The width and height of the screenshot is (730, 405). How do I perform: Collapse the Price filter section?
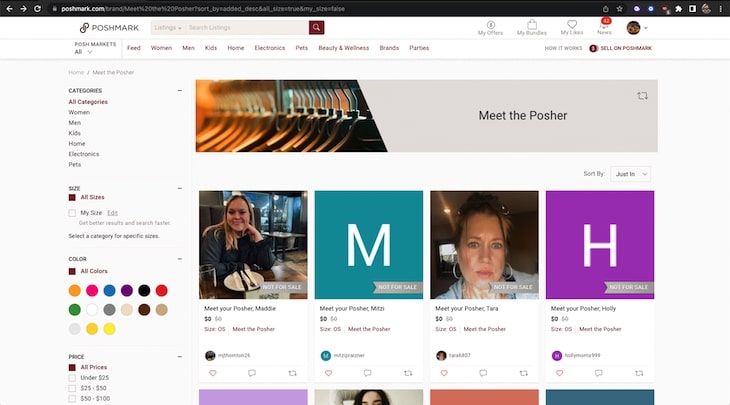[x=180, y=357]
